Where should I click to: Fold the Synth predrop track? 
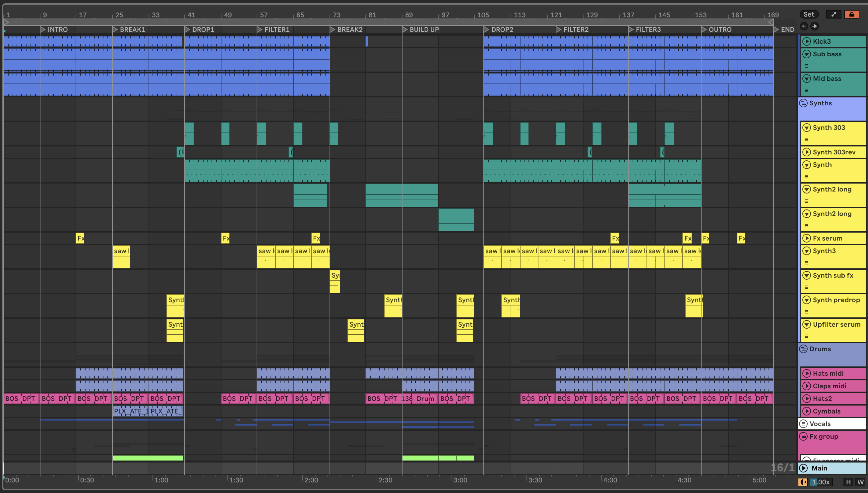(x=806, y=300)
